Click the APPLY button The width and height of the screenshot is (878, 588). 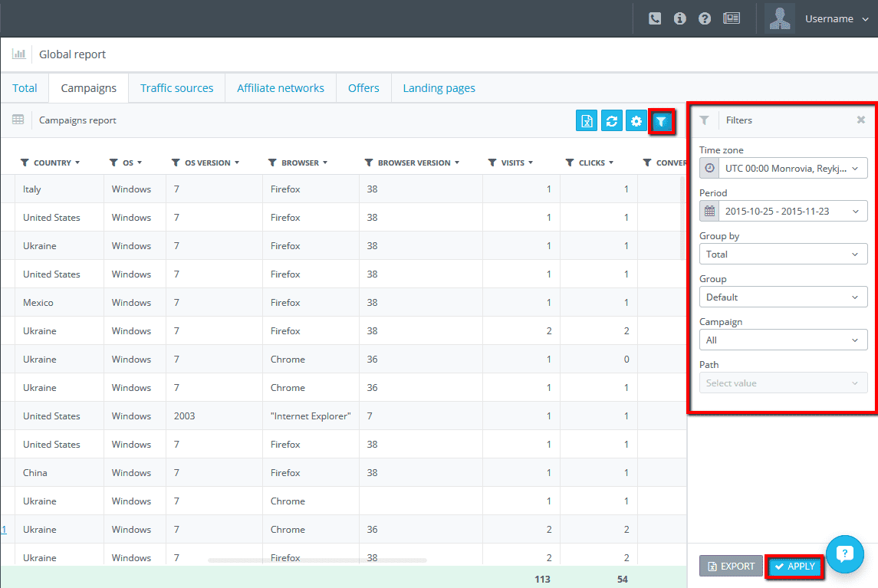pos(794,567)
